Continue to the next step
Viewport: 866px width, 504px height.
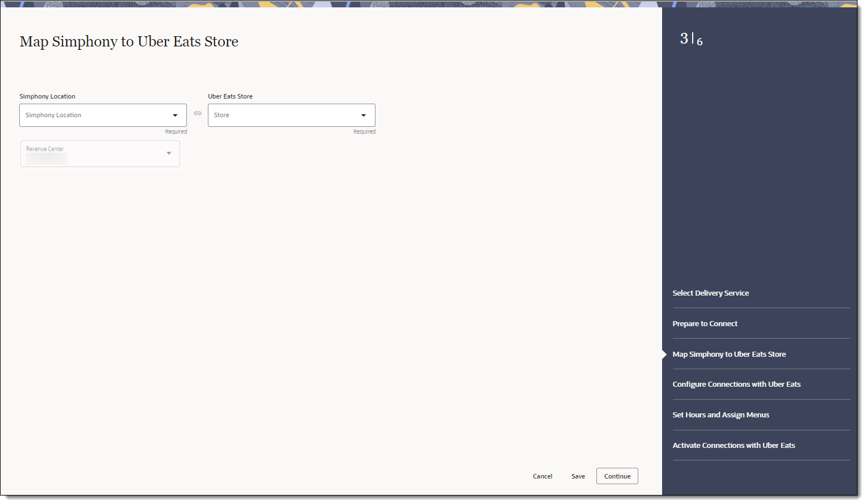(617, 476)
